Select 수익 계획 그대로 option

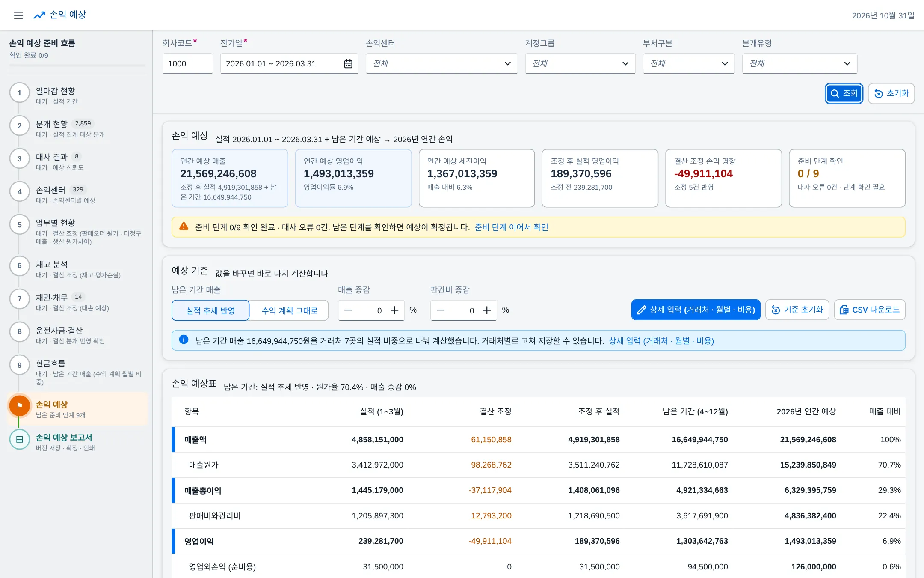pos(289,310)
